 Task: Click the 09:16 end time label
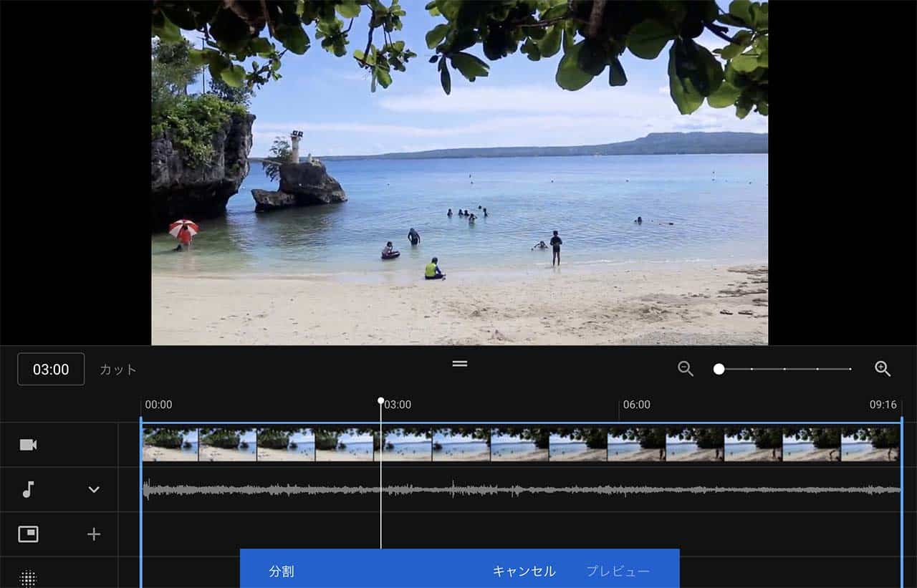(883, 405)
